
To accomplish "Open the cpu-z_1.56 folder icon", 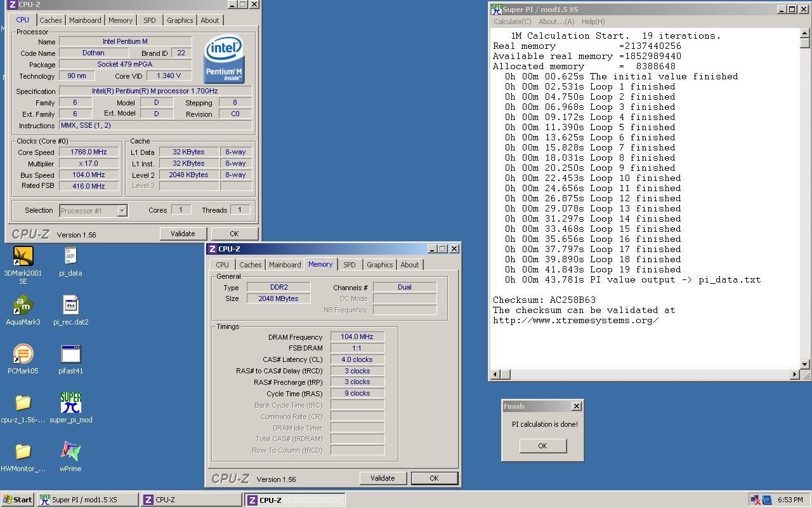I will [23, 403].
